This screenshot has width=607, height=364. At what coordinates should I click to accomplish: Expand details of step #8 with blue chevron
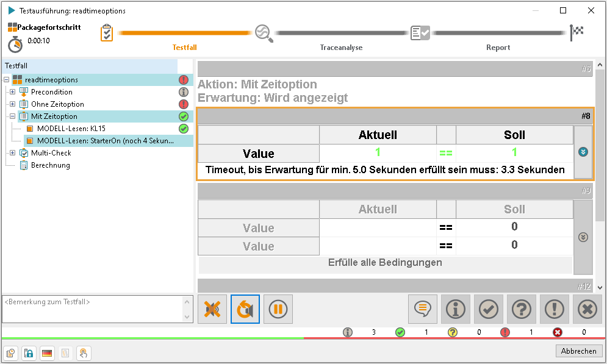point(583,152)
